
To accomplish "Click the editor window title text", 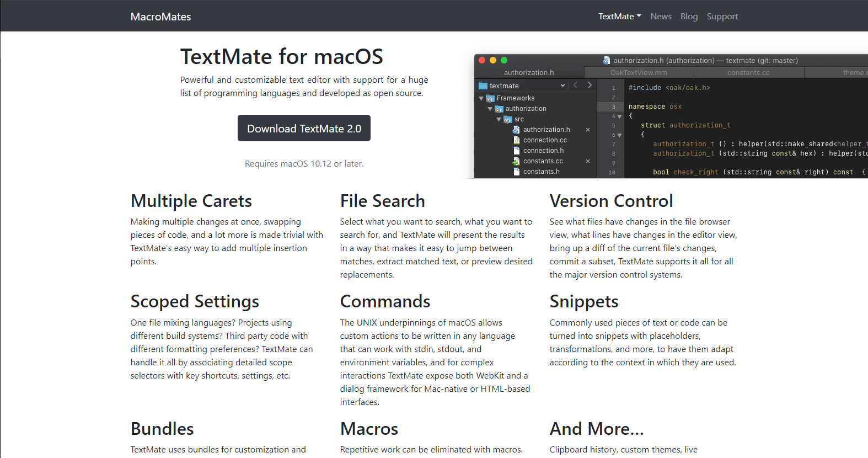I will (x=706, y=61).
